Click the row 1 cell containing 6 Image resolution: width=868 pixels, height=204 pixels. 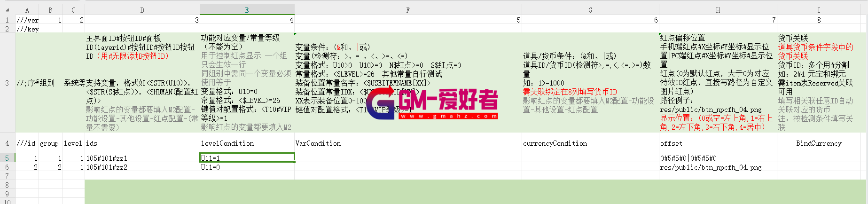[x=590, y=20]
